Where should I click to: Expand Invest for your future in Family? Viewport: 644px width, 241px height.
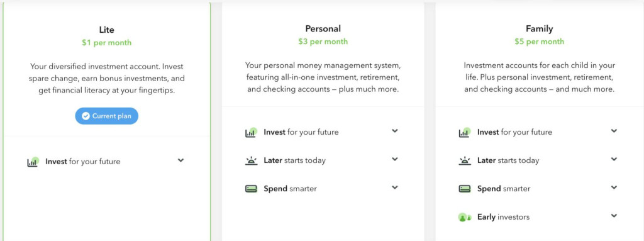614,131
